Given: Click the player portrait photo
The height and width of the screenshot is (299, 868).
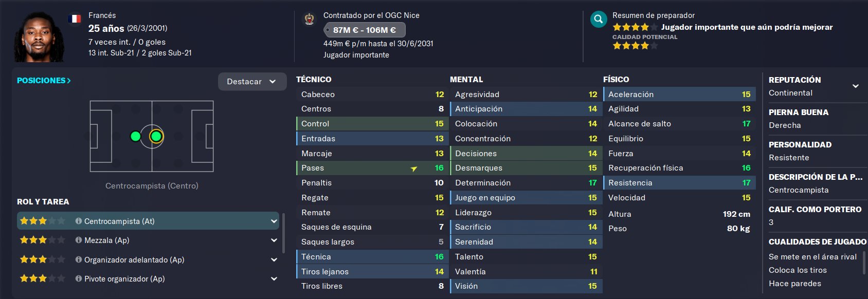Looking at the screenshot, I should coord(40,37).
